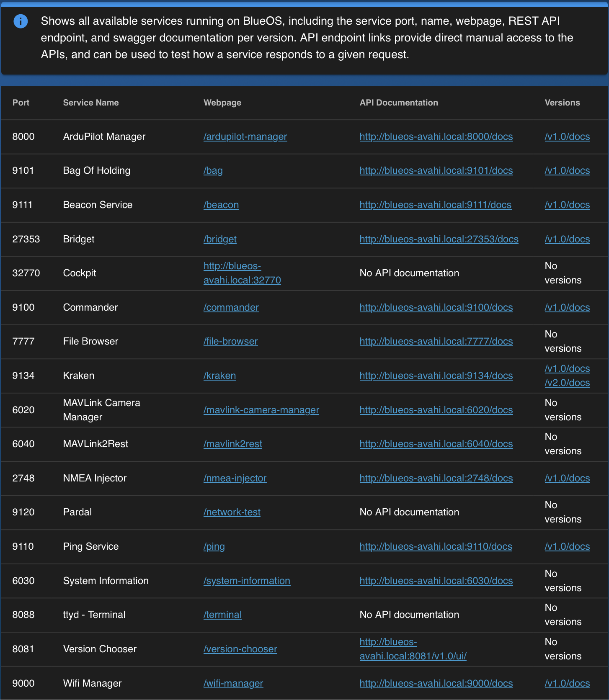Open the /commander webpage link

[231, 307]
